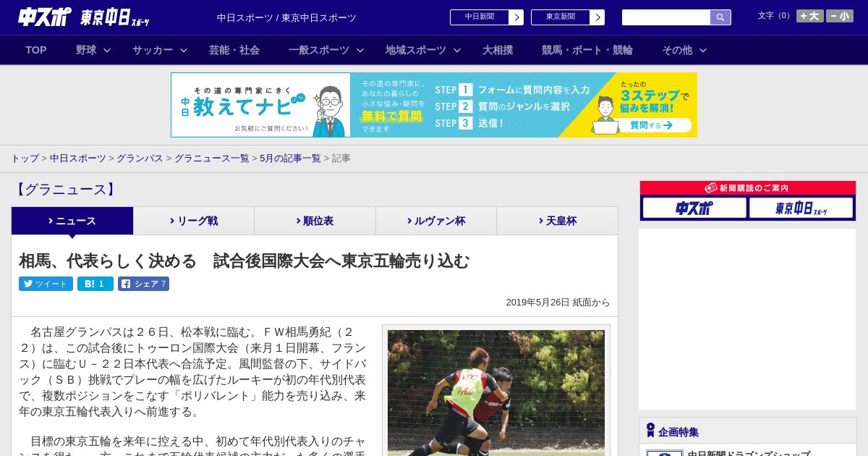Image resolution: width=868 pixels, height=456 pixels.
Task: Go to 5月の記事一覧 breadcrumb link
Action: pos(290,158)
